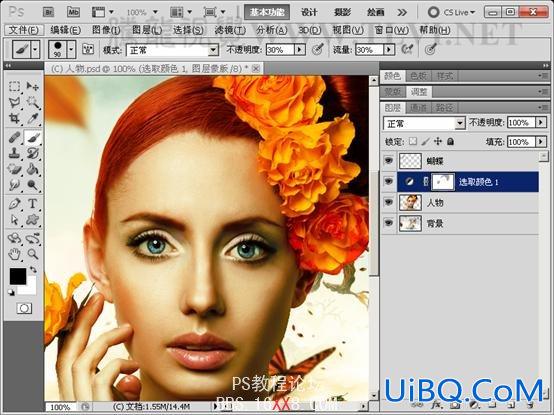Select the Eyedropper tool
Screen dimensions: 554x415
click(x=33, y=118)
